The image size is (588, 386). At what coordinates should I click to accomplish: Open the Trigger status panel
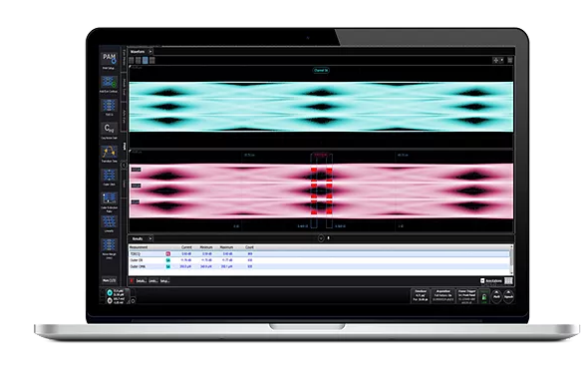(466, 296)
